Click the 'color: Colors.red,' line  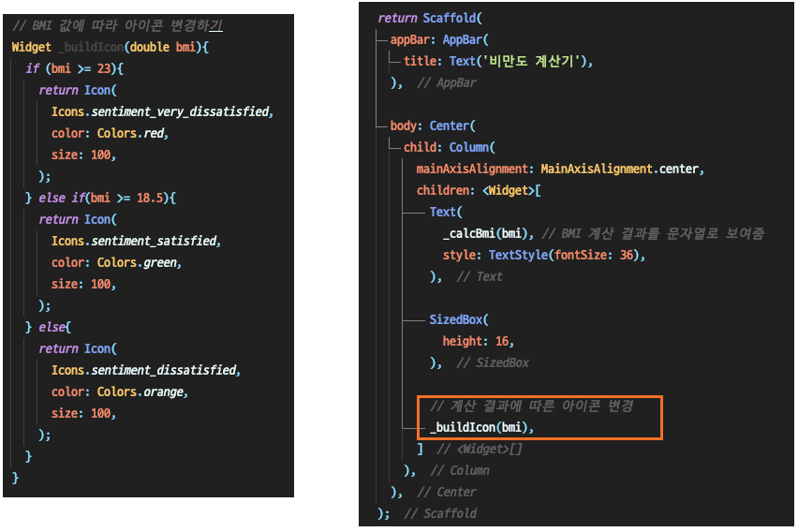[x=110, y=133]
